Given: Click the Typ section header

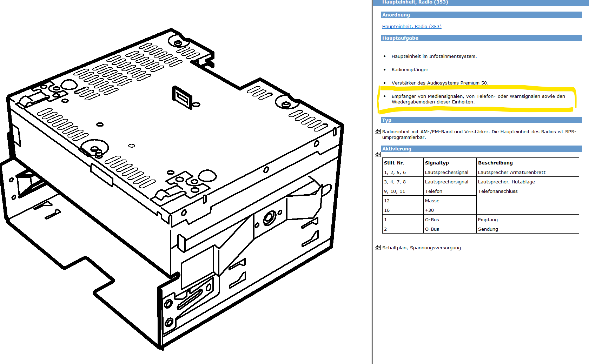Looking at the screenshot, I should (481, 120).
